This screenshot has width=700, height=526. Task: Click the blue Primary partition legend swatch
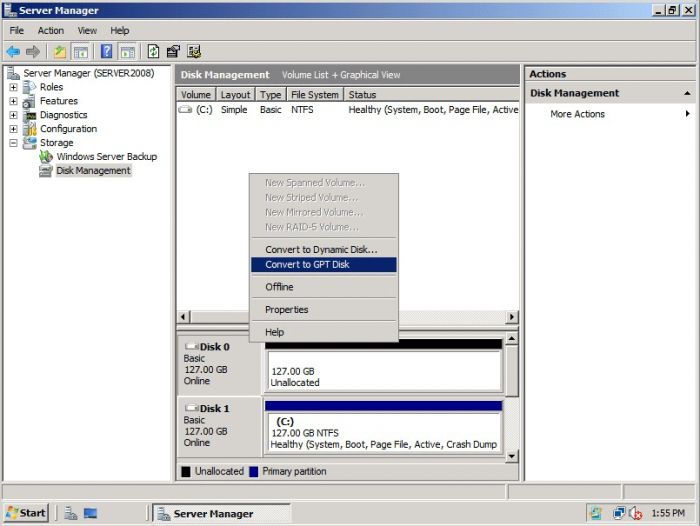click(x=253, y=472)
